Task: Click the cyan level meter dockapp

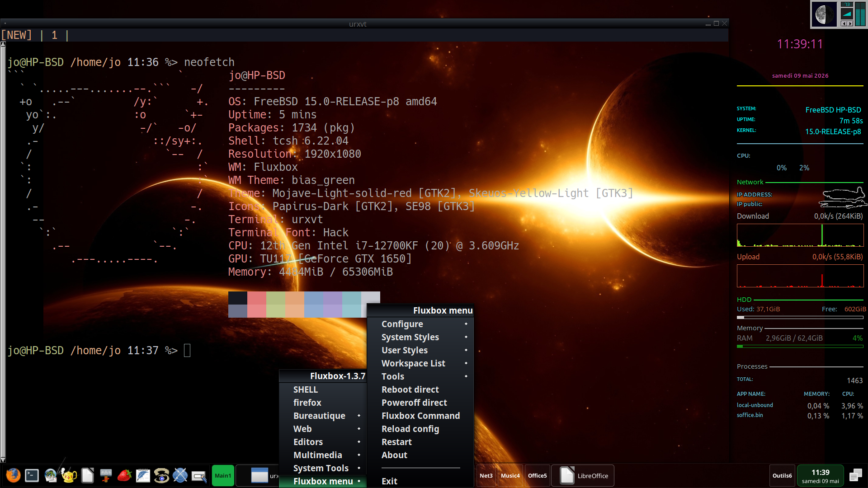Action: point(860,14)
